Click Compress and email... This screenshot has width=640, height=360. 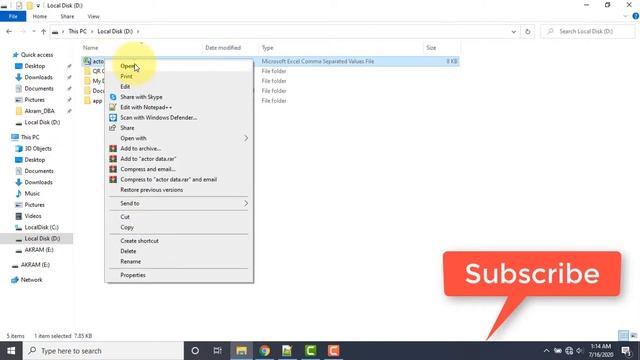click(148, 169)
